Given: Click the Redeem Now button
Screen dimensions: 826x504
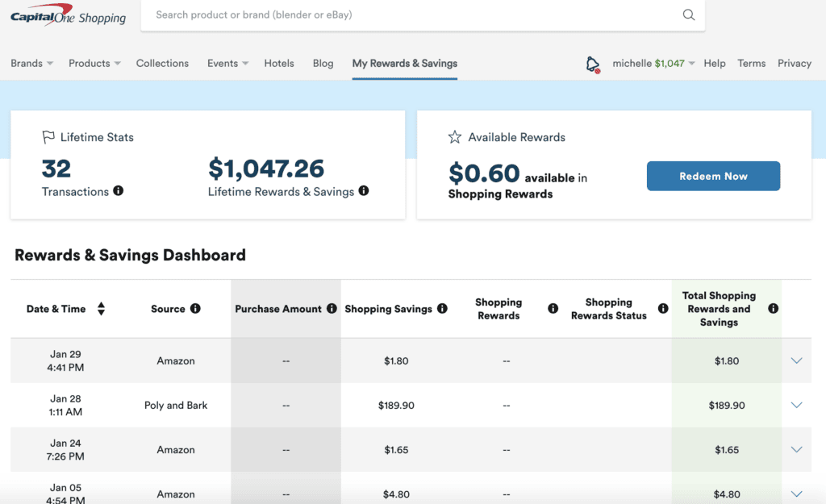Looking at the screenshot, I should coord(713,175).
